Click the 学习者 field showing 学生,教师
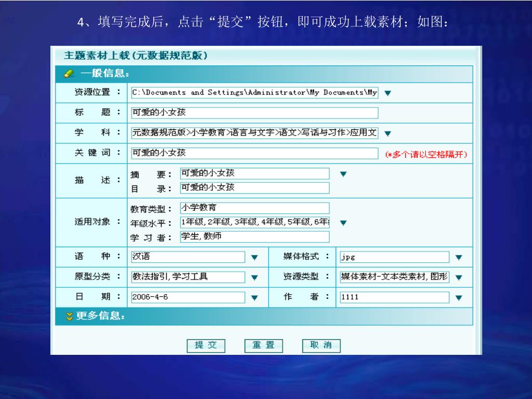This screenshot has width=532, height=399. click(255, 236)
